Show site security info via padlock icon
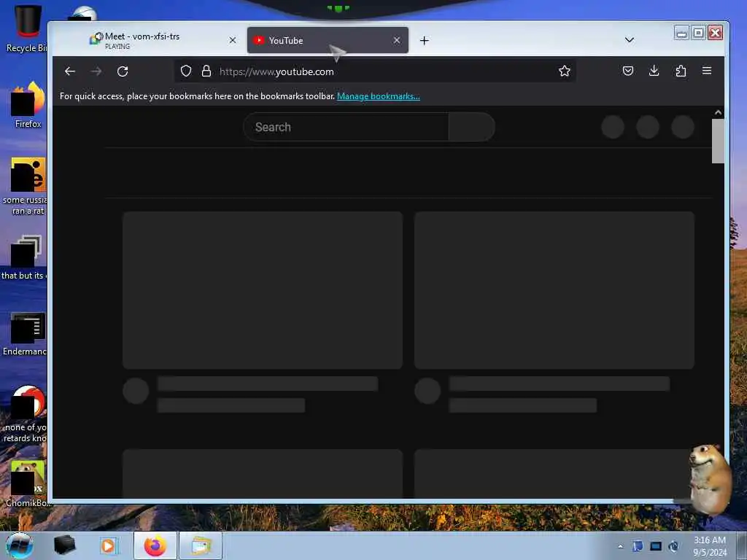This screenshot has height=560, width=747. (206, 71)
